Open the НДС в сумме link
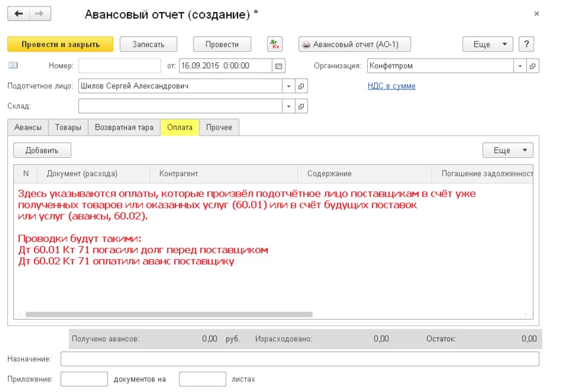The width and height of the screenshot is (573, 392). 391,86
